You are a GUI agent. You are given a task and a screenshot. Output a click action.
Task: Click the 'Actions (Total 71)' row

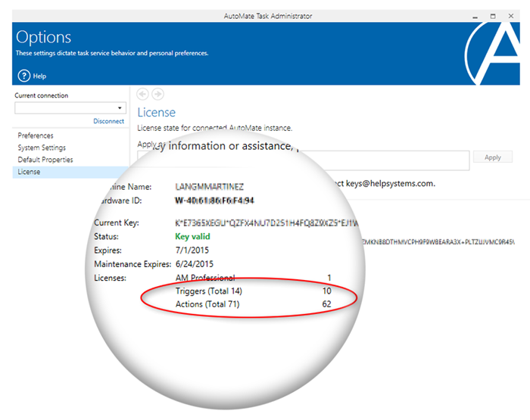pyautogui.click(x=253, y=304)
